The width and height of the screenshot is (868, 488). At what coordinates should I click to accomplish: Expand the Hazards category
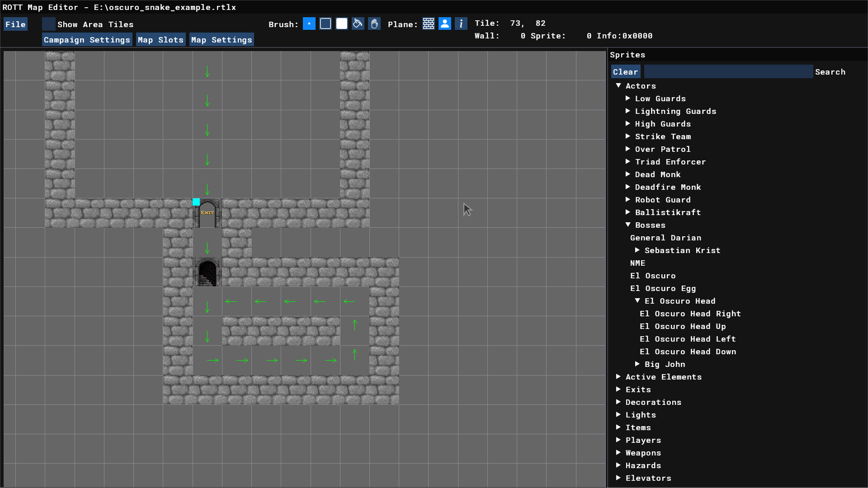pos(618,465)
